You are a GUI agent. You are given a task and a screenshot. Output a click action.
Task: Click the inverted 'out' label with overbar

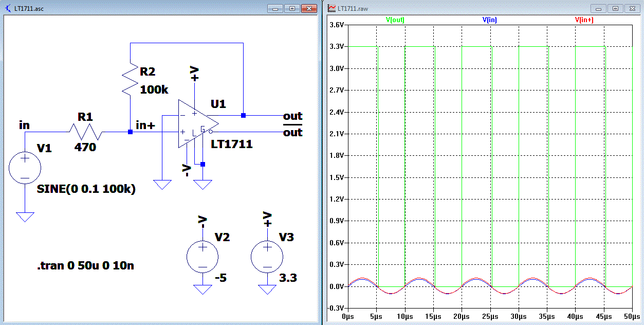pos(293,132)
